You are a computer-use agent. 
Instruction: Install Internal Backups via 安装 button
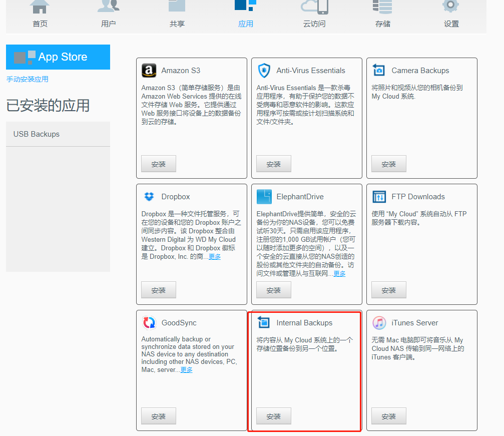274,416
